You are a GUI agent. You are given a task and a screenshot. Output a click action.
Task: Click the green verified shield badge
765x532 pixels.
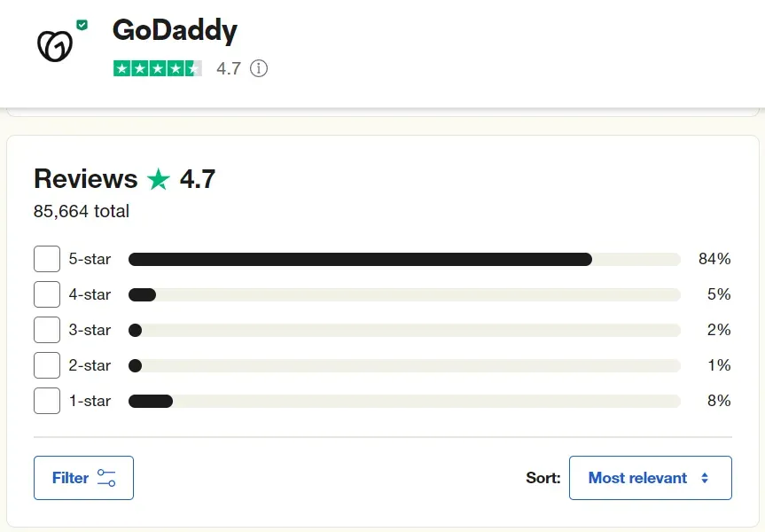tap(82, 26)
